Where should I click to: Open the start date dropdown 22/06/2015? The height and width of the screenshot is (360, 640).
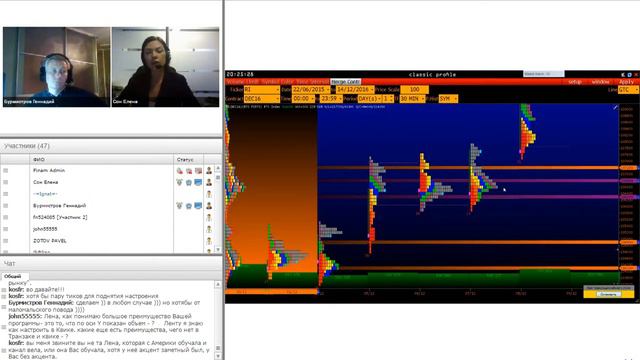[311, 89]
